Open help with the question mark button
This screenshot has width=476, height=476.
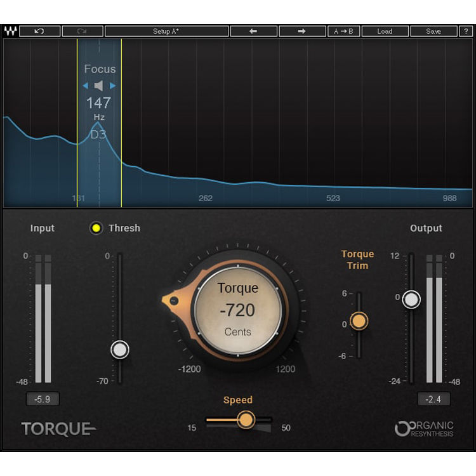point(466,31)
